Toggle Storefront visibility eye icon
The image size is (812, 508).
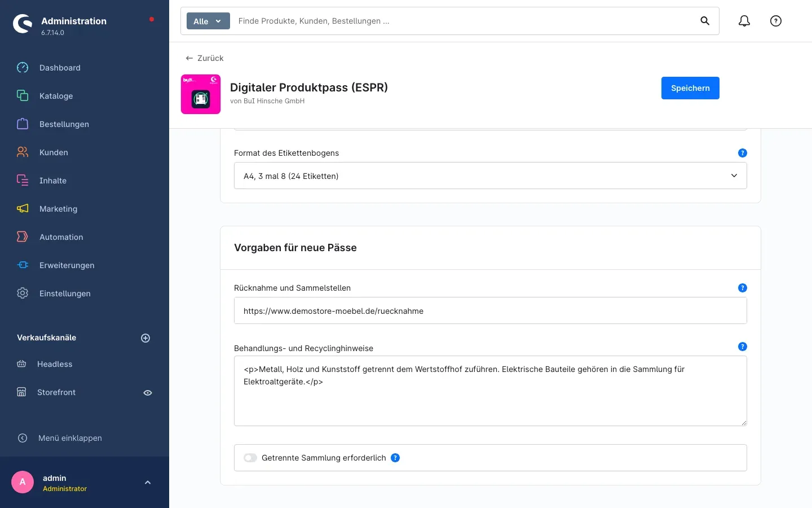[x=148, y=393]
